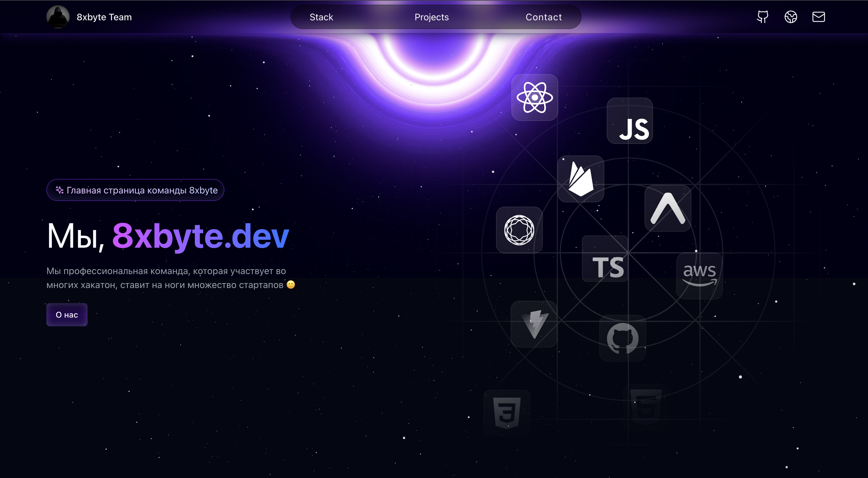The height and width of the screenshot is (478, 868).
Task: Click the О нас button
Action: [x=67, y=314]
